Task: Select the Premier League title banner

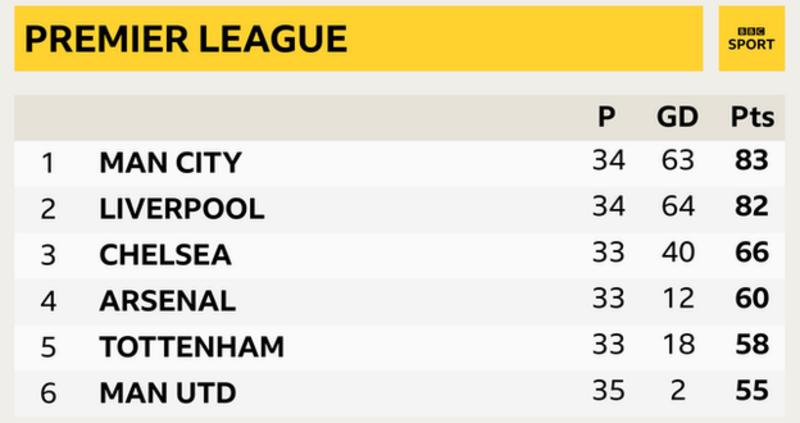Action: [x=359, y=39]
